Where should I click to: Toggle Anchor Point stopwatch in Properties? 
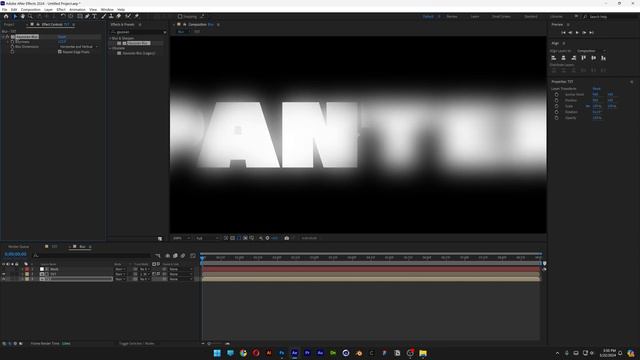[556, 94]
